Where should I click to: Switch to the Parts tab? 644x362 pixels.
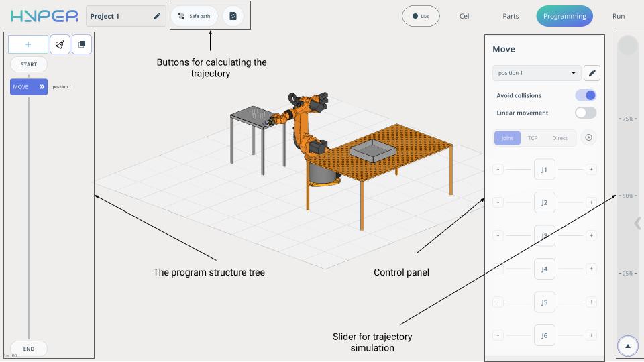tap(511, 16)
